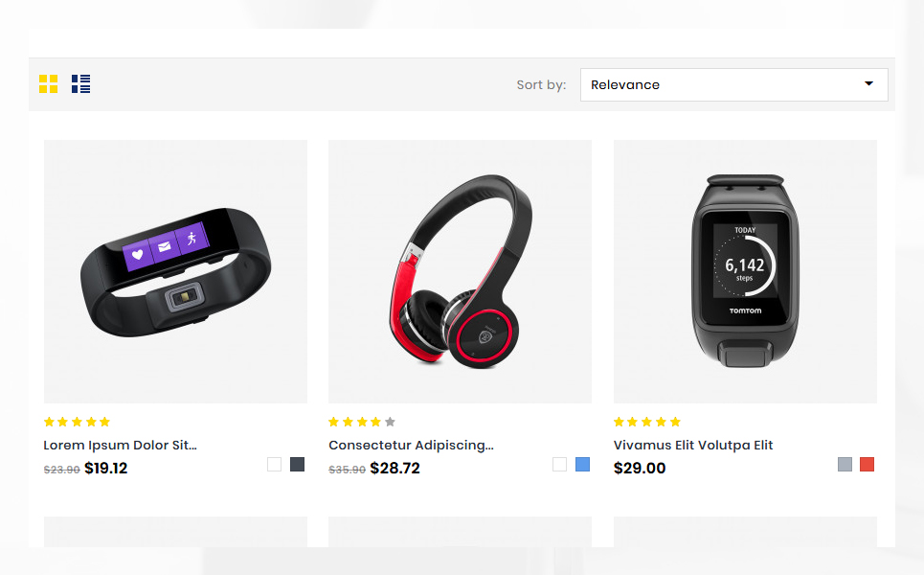
Task: Open the red headphones product image
Action: [x=461, y=271]
